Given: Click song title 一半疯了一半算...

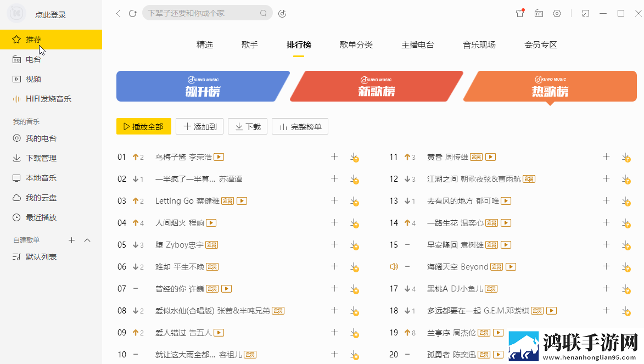Looking at the screenshot, I should (x=185, y=179).
